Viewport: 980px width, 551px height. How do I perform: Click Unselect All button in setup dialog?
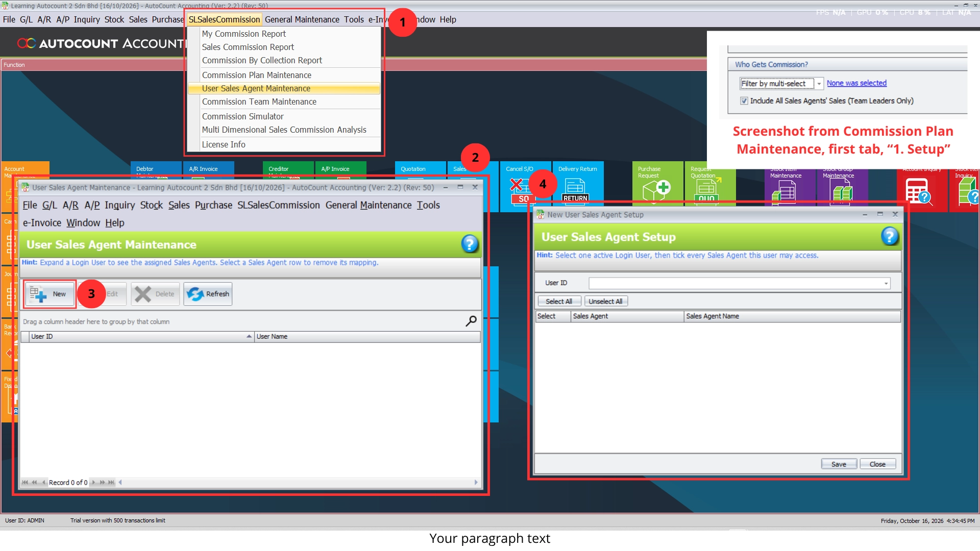(x=605, y=302)
